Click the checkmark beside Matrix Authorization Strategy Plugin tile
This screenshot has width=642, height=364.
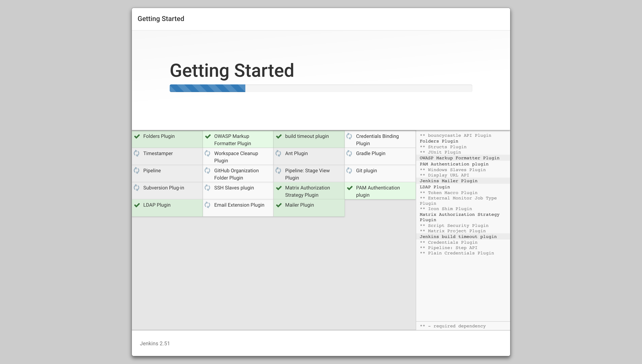point(279,188)
